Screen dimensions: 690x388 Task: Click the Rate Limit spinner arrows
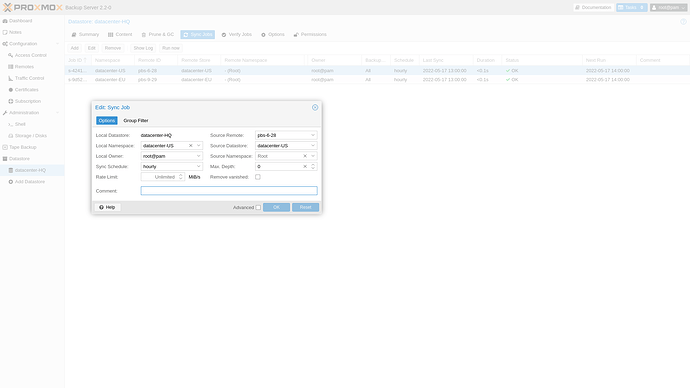[x=181, y=177]
